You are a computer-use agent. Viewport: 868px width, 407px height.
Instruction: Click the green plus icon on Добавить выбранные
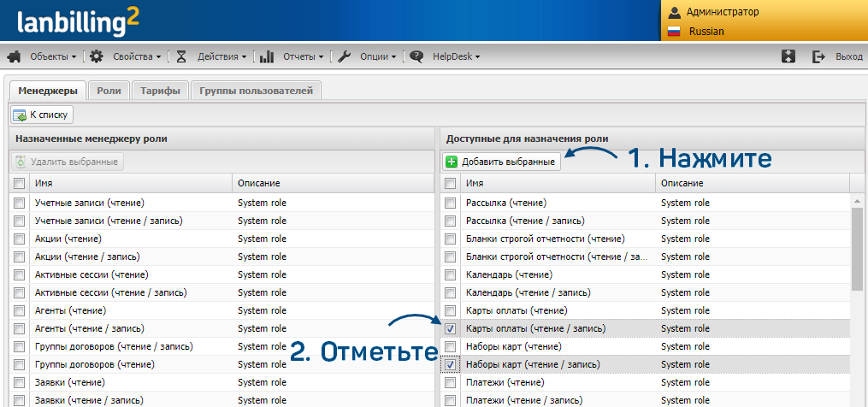pos(452,162)
